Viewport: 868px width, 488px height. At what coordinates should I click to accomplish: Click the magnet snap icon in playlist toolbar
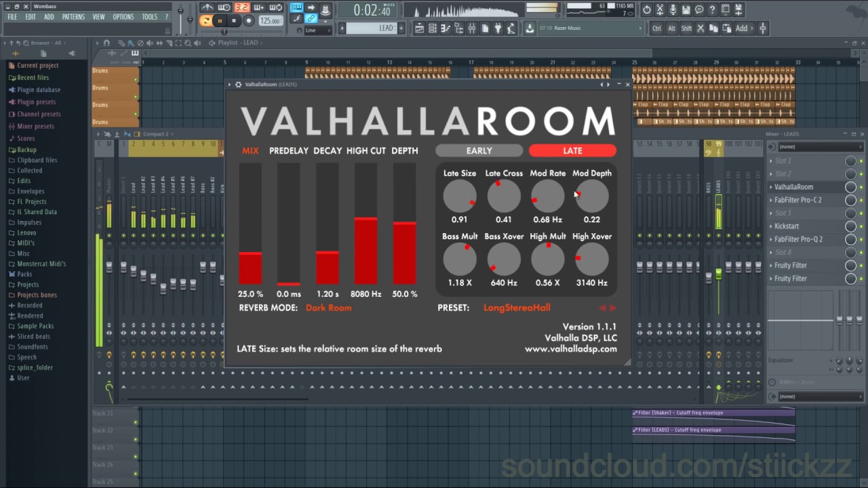tap(106, 43)
